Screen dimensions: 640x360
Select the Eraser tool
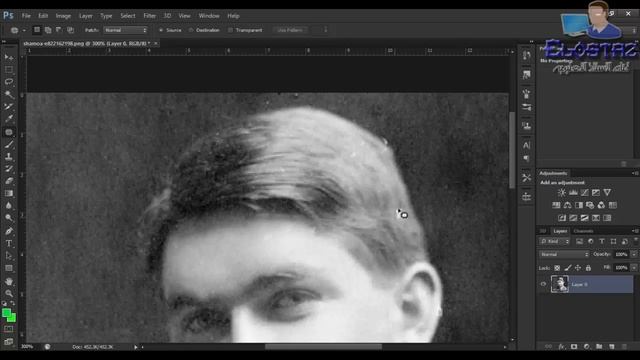(x=9, y=181)
